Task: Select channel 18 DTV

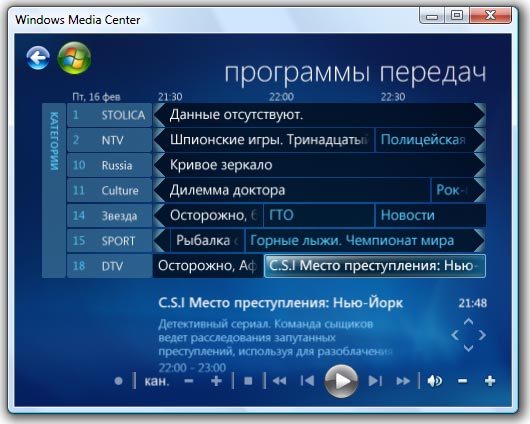Action: pos(110,266)
